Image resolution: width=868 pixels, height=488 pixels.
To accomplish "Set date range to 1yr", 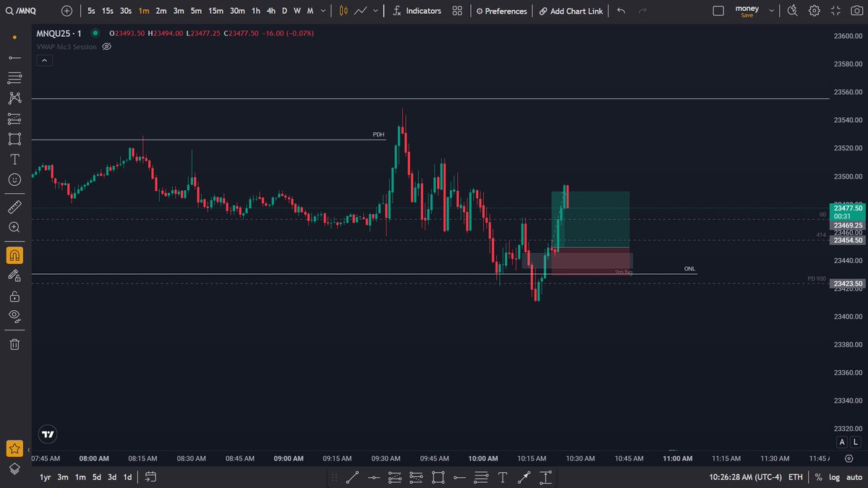I will click(x=45, y=477).
